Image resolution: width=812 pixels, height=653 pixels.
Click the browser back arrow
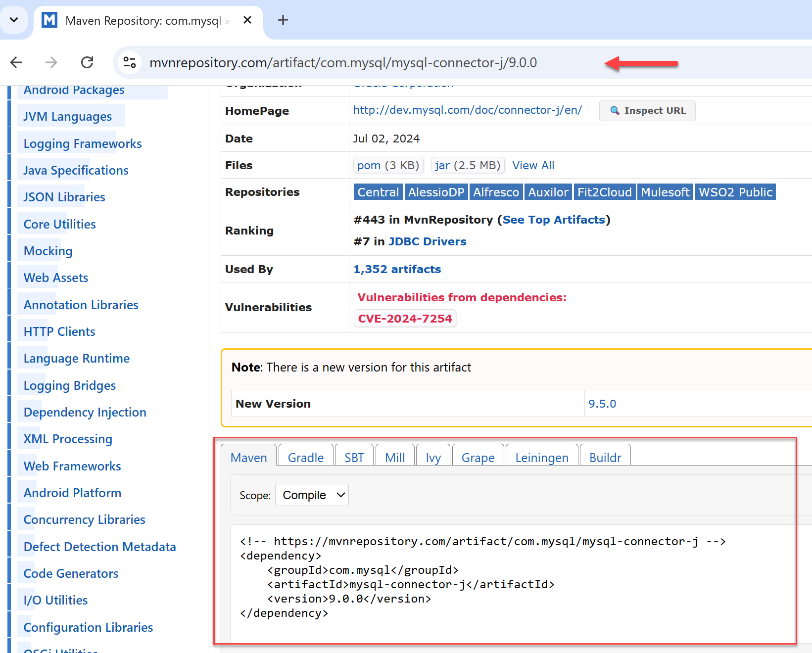pos(16,62)
